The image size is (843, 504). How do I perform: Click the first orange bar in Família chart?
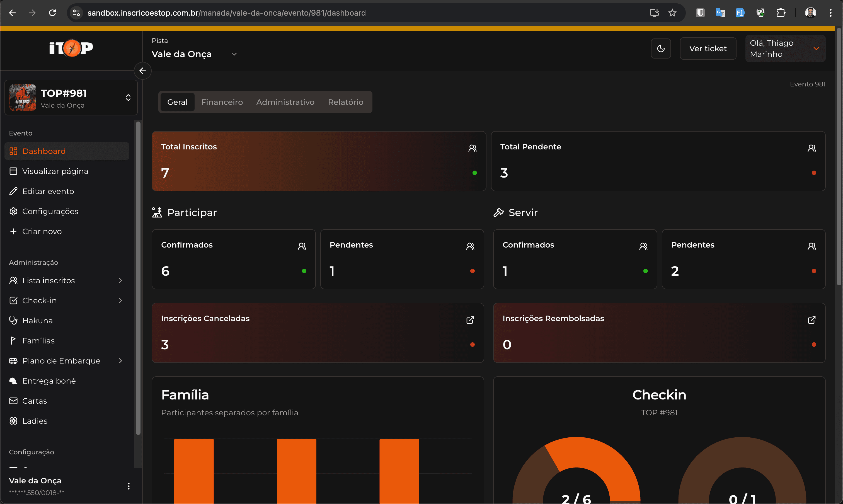(194, 471)
